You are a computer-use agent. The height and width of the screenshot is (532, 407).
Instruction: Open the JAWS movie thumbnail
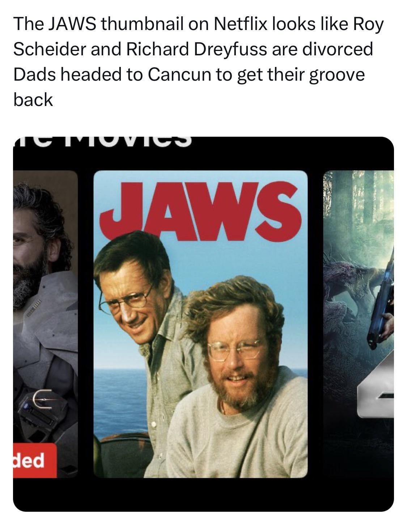pos(200,324)
